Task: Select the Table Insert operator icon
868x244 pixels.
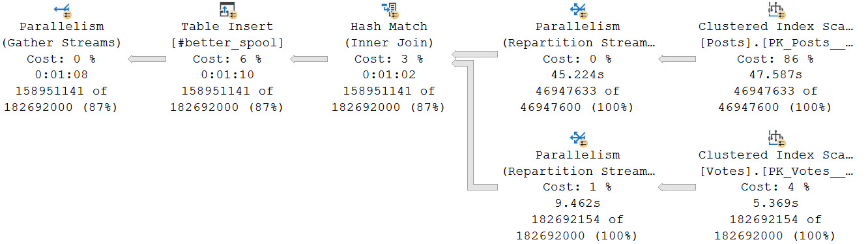Action: [x=227, y=10]
